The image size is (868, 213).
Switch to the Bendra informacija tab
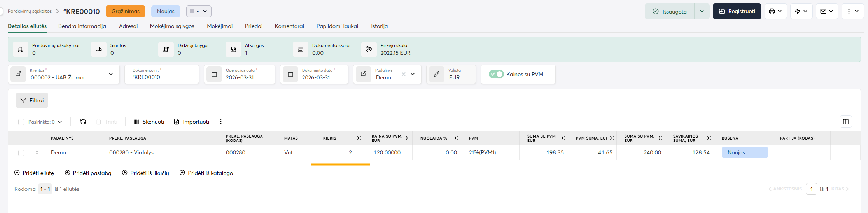pos(82,26)
